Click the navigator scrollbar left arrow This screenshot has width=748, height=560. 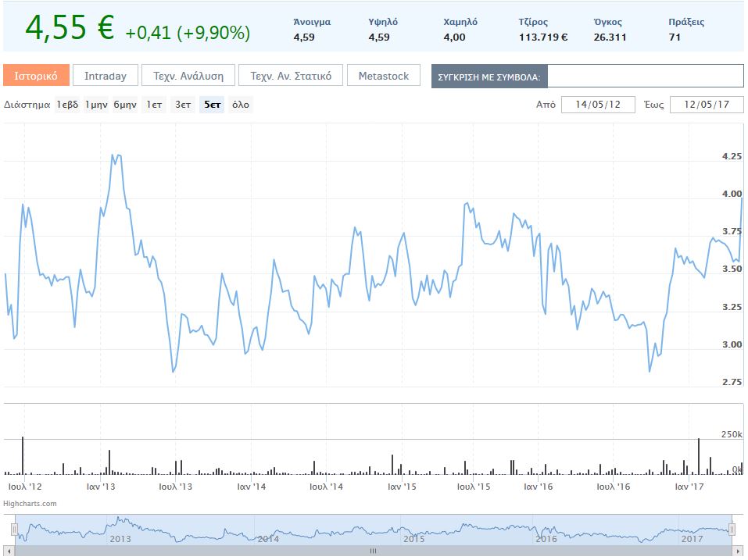pos(8,551)
